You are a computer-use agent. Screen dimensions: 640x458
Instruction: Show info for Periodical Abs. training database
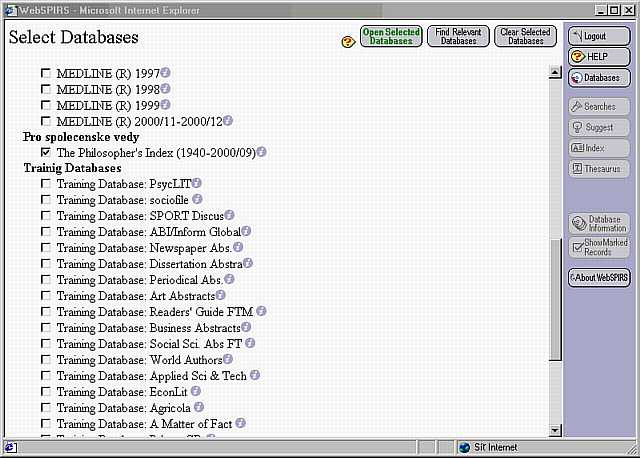[229, 279]
